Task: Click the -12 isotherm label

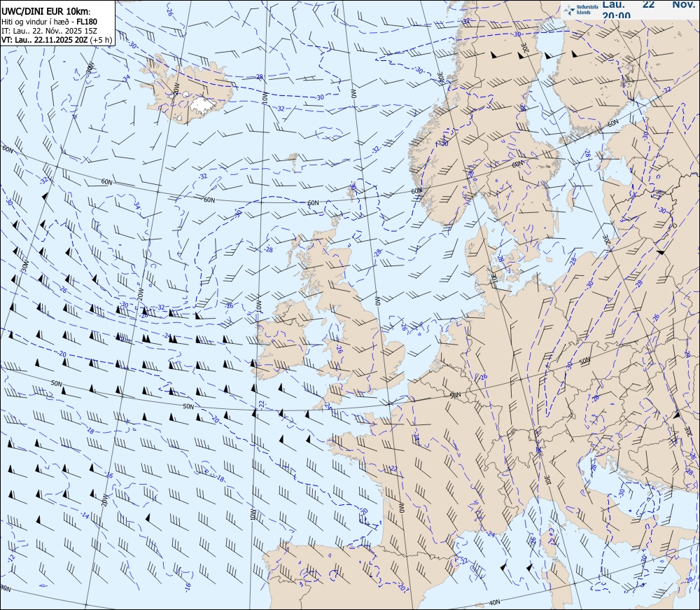Action: (x=11, y=558)
